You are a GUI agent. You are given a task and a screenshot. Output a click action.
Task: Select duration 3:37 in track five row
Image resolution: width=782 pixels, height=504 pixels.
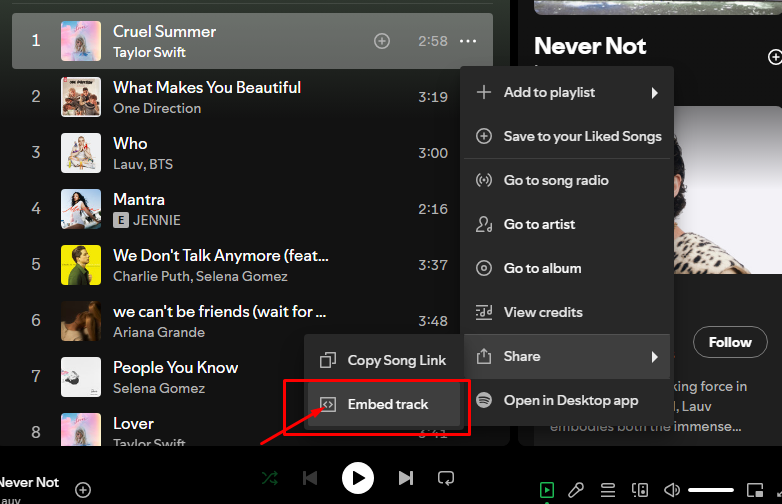(433, 265)
